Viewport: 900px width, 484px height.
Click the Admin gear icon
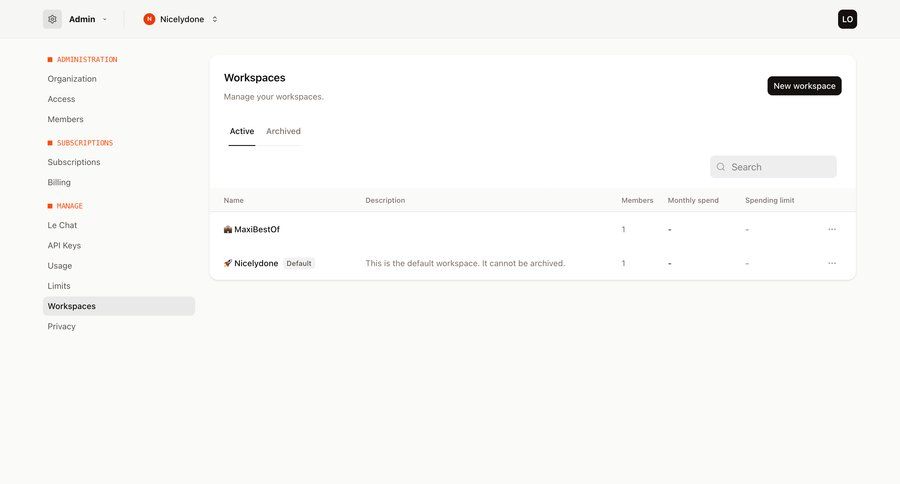52,19
